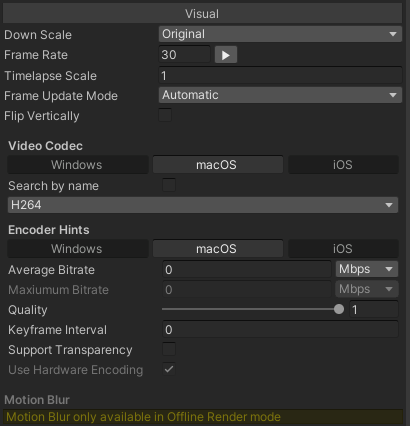Image resolution: width=410 pixels, height=426 pixels.
Task: Enable Search by name checkbox
Action: pyautogui.click(x=169, y=185)
